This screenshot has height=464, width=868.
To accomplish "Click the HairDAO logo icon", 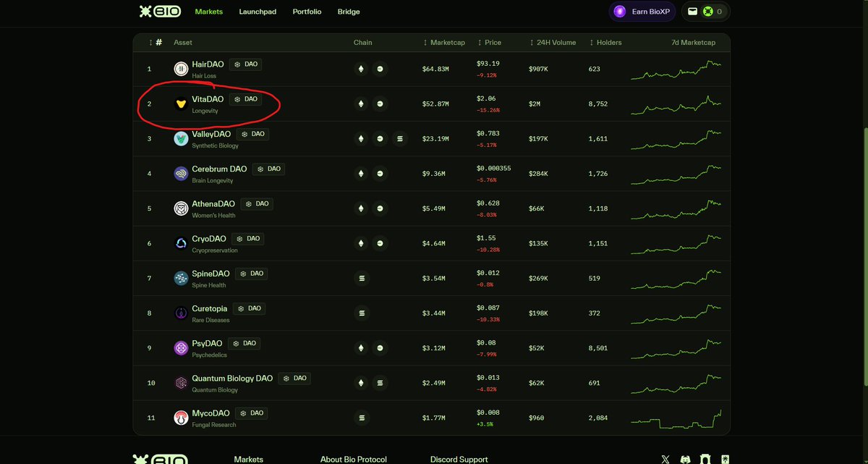I will (x=181, y=69).
